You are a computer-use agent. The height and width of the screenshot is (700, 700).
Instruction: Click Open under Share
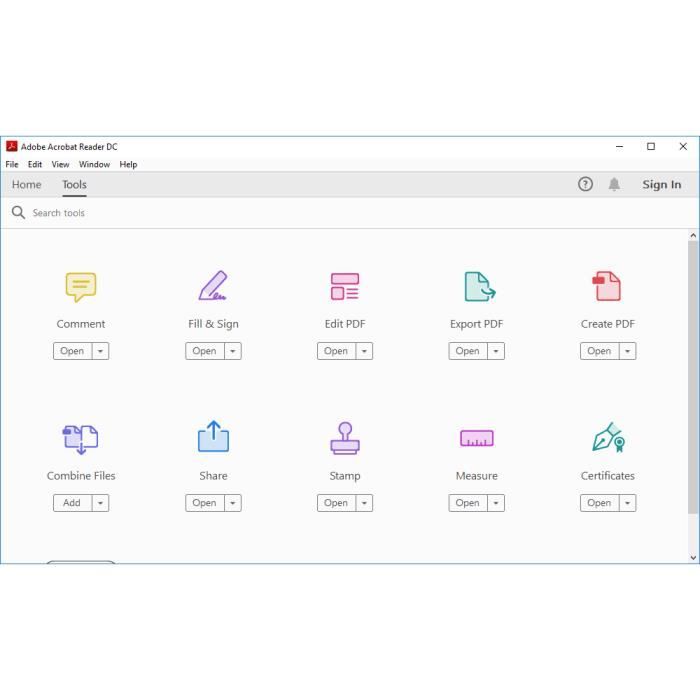pos(204,503)
